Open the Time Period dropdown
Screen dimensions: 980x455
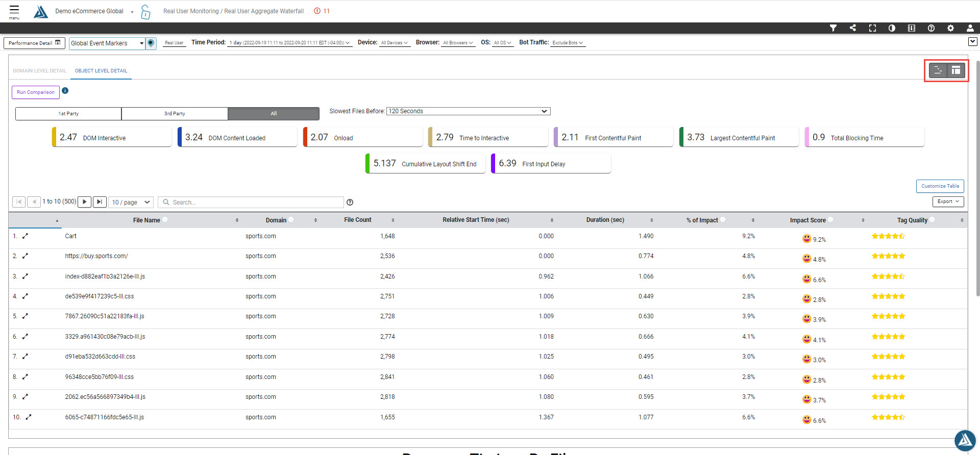(289, 43)
